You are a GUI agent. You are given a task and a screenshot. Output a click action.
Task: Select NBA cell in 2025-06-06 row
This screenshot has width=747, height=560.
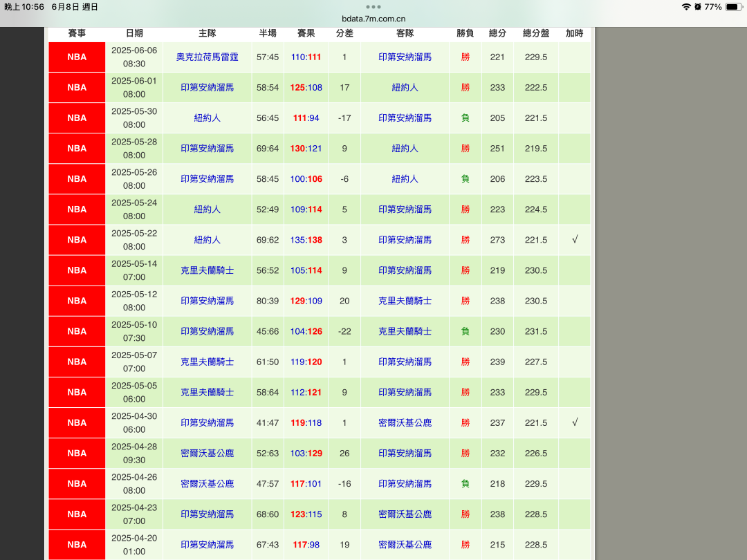coord(77,57)
